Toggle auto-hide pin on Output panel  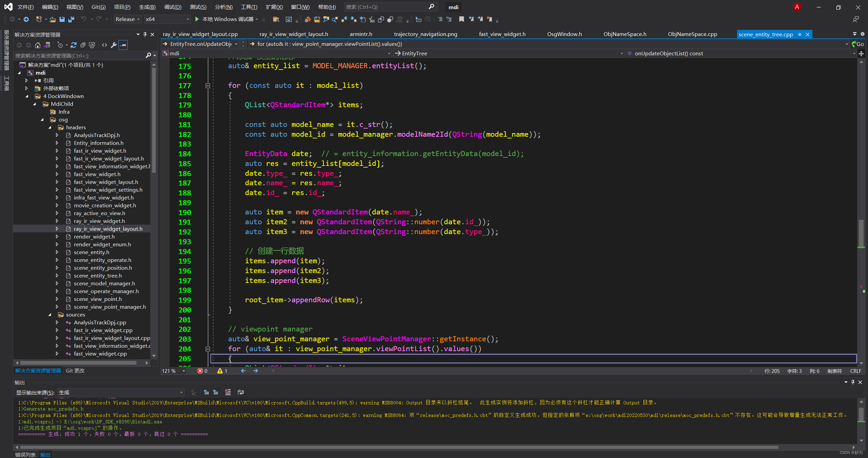point(853,382)
